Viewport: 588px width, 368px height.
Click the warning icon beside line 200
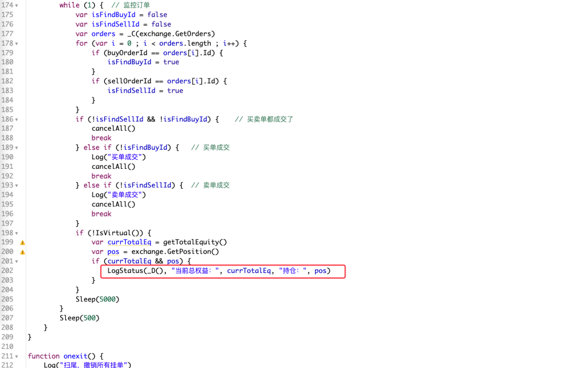pyautogui.click(x=23, y=252)
